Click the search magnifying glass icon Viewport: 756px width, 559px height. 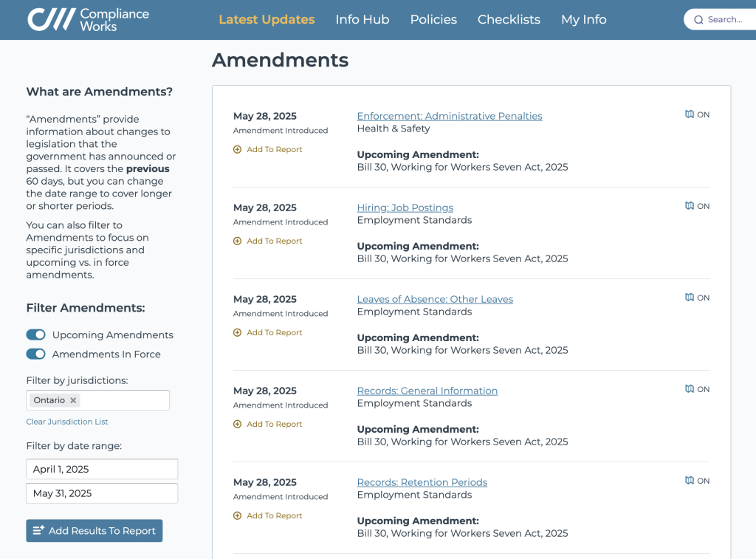(698, 19)
